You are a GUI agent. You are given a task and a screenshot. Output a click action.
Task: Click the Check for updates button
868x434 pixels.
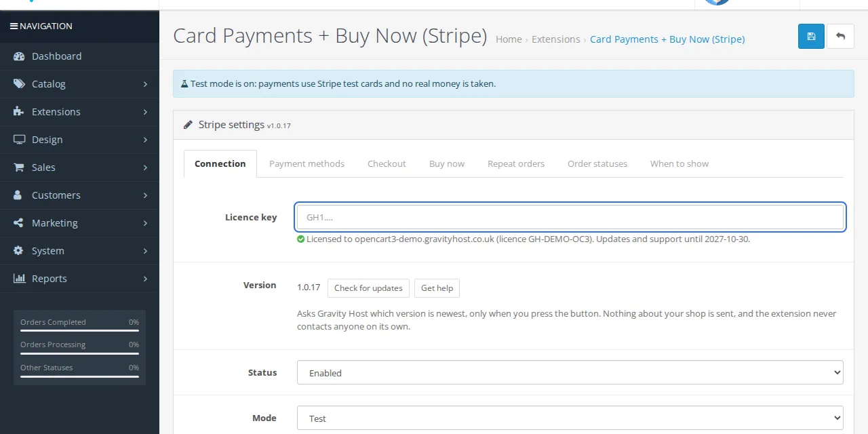pyautogui.click(x=368, y=288)
